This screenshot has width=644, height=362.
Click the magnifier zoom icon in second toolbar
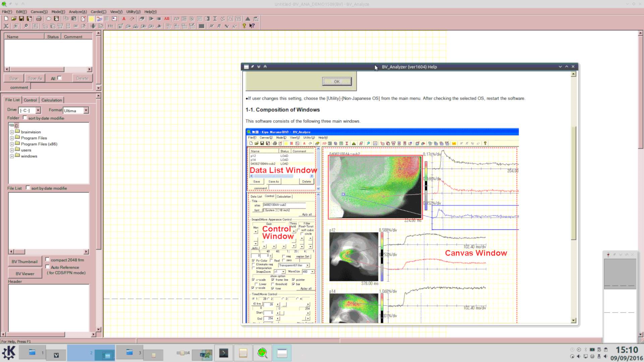click(25, 26)
